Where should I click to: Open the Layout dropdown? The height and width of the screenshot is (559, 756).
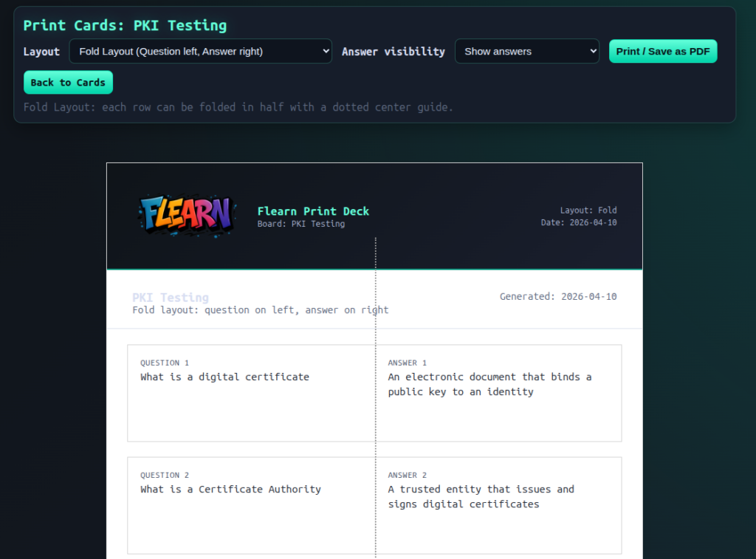click(200, 52)
